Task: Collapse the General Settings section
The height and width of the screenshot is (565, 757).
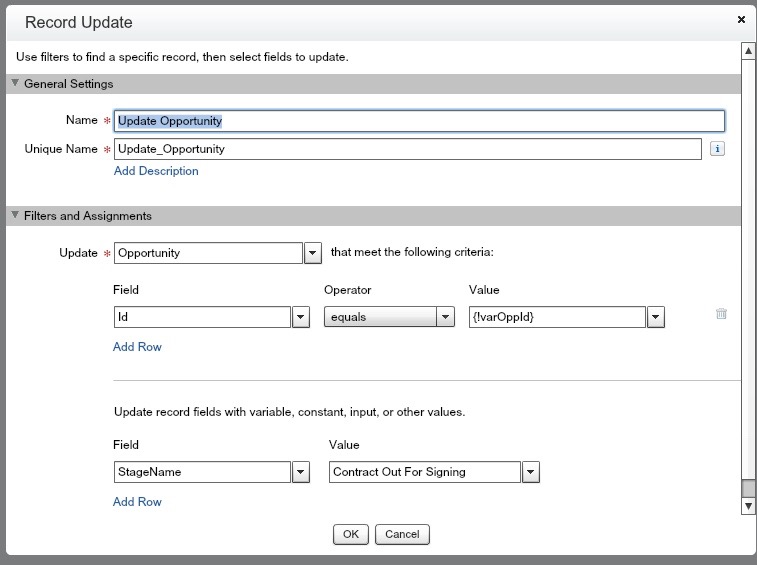Action: [x=15, y=84]
